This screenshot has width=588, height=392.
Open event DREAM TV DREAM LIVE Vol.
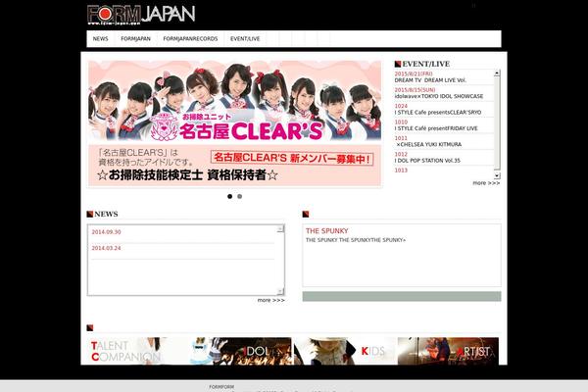coord(430,80)
